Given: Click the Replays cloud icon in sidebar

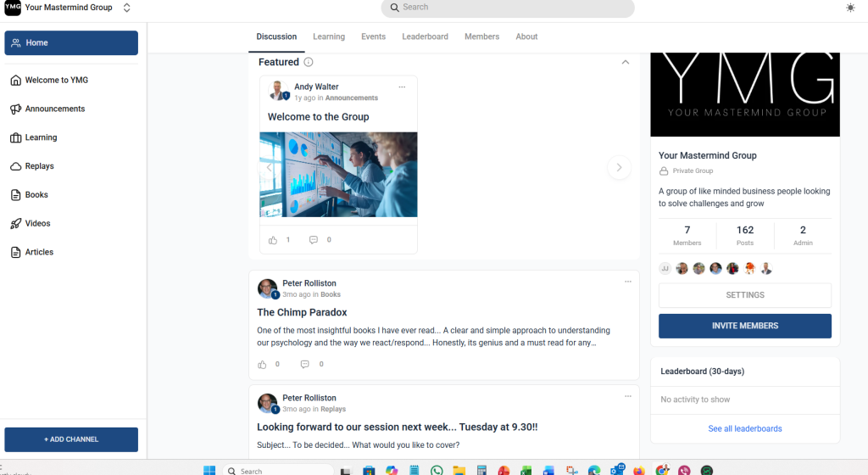Looking at the screenshot, I should point(16,166).
